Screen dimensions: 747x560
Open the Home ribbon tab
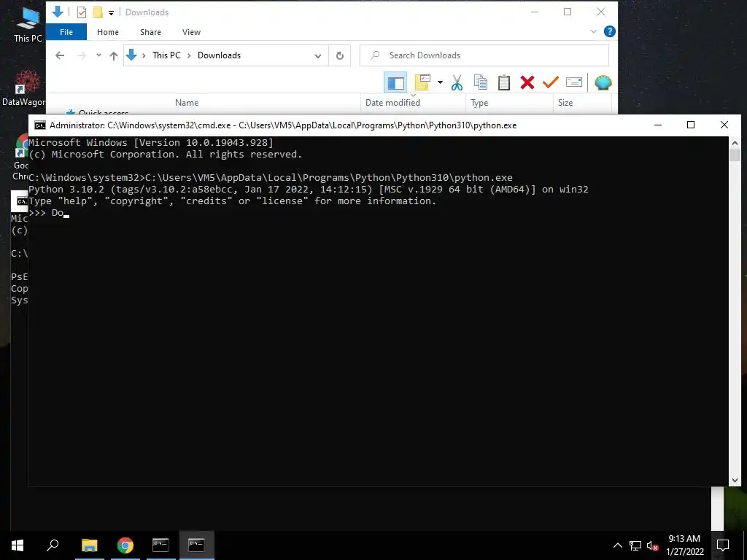point(108,32)
